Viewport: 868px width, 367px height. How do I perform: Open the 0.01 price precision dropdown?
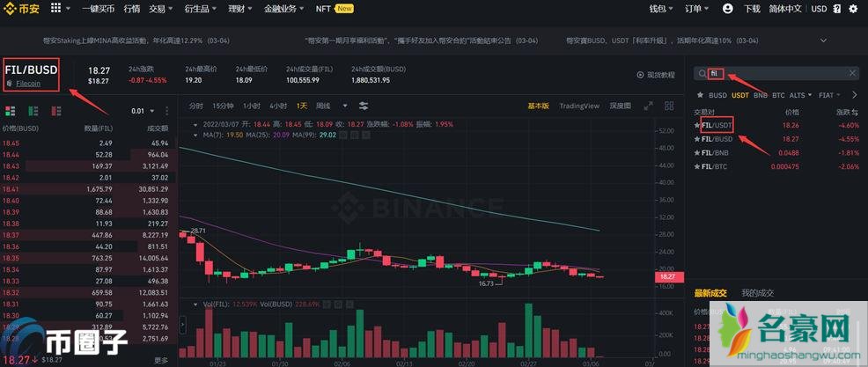[142, 111]
